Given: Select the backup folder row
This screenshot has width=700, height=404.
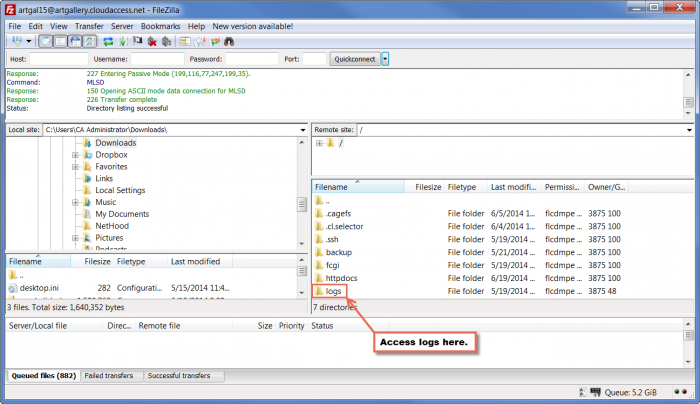Looking at the screenshot, I should (x=503, y=252).
